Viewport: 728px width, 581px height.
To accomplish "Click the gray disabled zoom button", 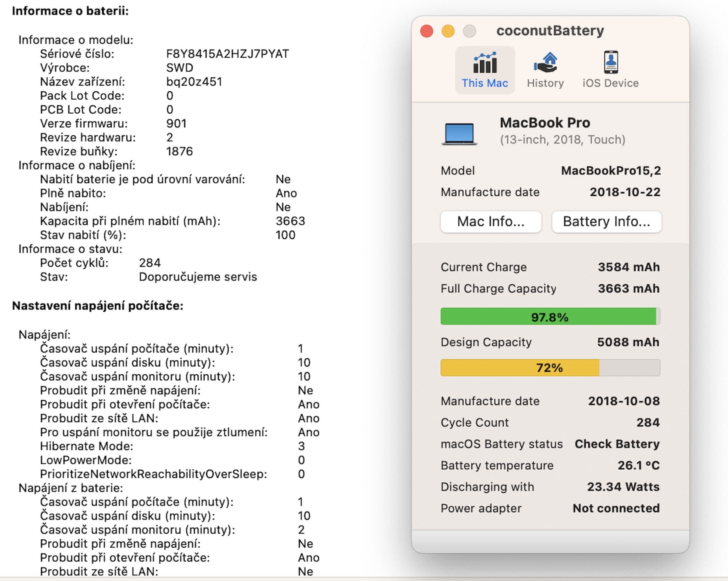I will tap(469, 31).
